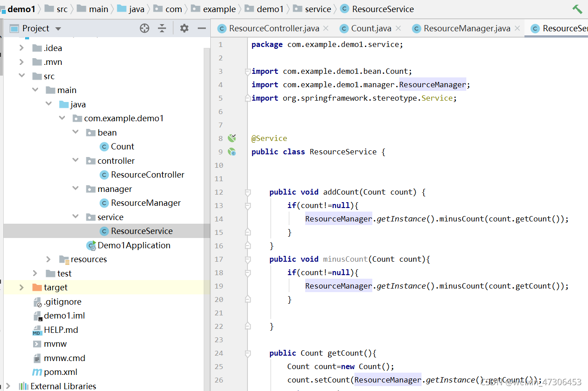
Task: Click getInstance on line 14
Action: (401, 219)
